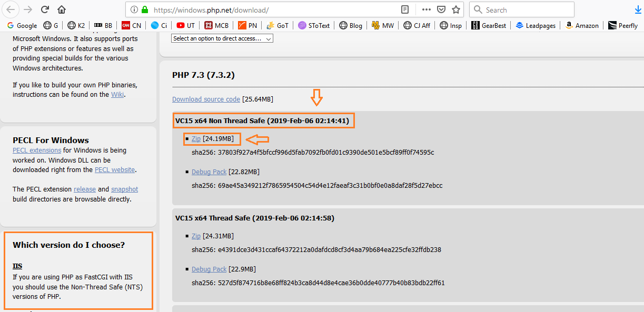Open the GearBest bookmark

click(490, 25)
